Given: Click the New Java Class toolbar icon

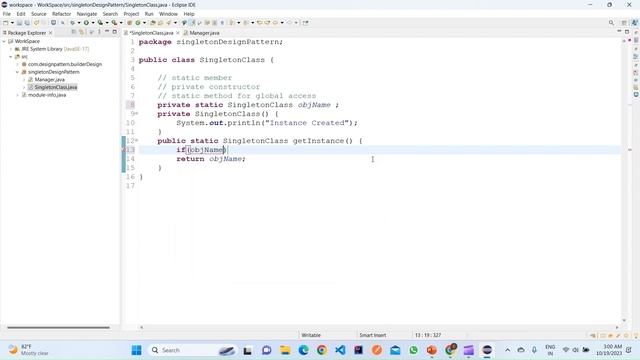Looking at the screenshot, I should (138, 23).
